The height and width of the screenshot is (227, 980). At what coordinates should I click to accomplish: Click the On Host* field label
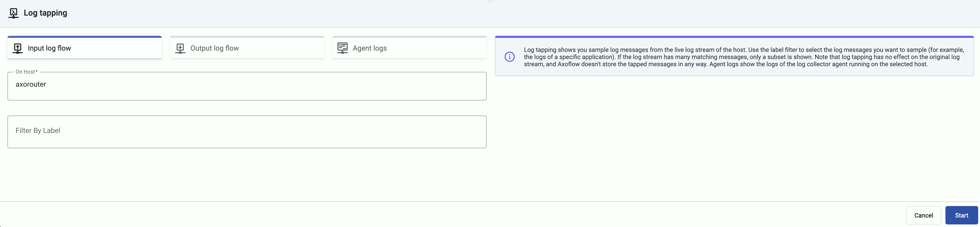[x=27, y=72]
